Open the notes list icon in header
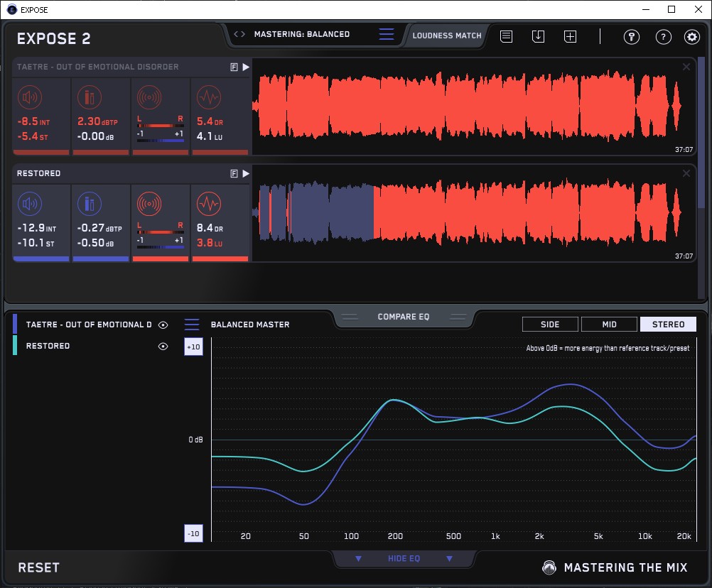 (507, 36)
